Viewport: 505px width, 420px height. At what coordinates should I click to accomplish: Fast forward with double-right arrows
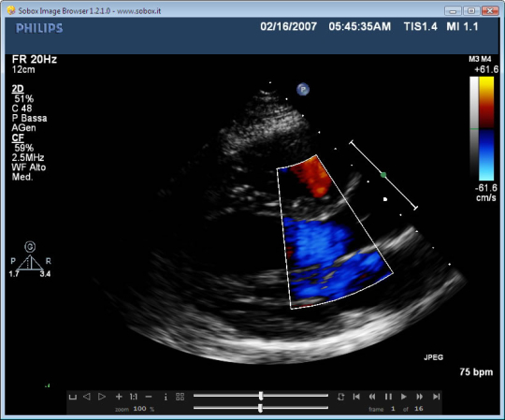click(420, 397)
